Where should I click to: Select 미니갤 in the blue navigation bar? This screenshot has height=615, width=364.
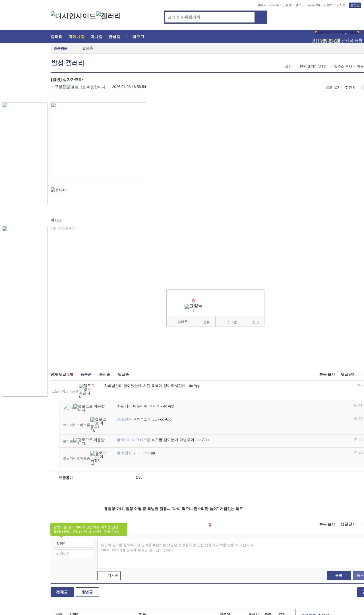pos(96,36)
